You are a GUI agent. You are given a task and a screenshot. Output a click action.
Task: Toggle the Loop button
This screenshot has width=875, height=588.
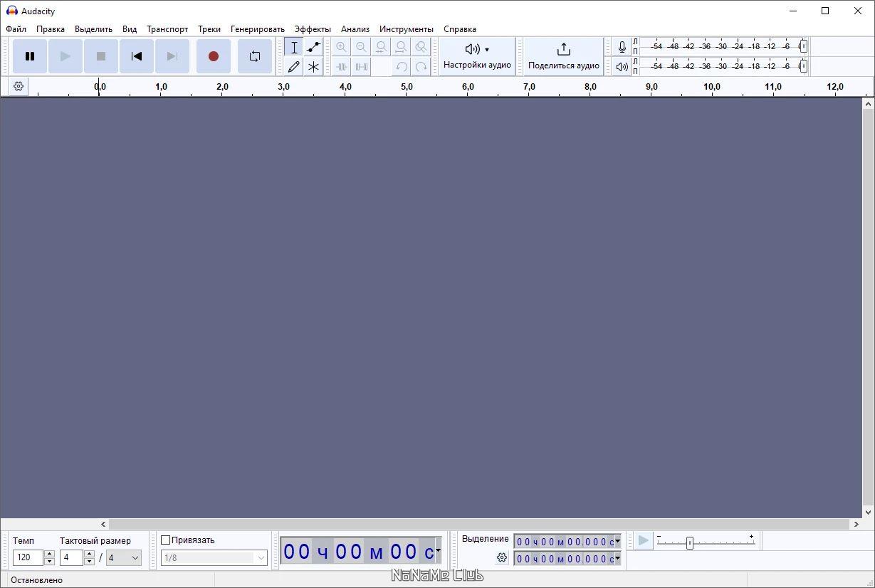pyautogui.click(x=254, y=56)
